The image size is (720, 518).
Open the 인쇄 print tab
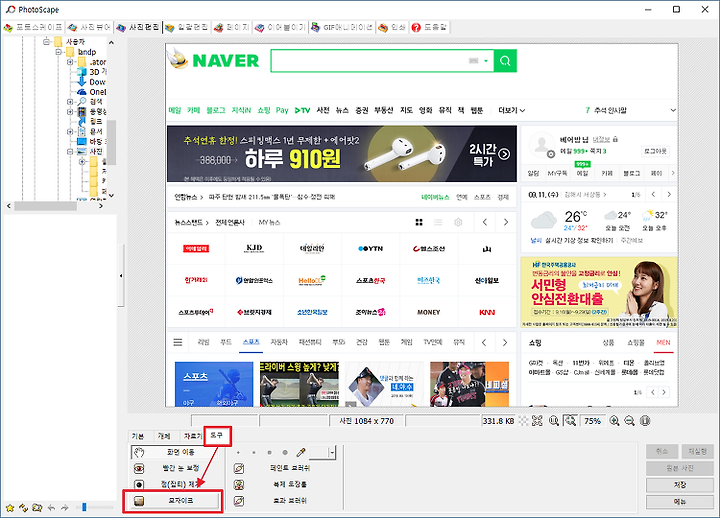point(392,28)
